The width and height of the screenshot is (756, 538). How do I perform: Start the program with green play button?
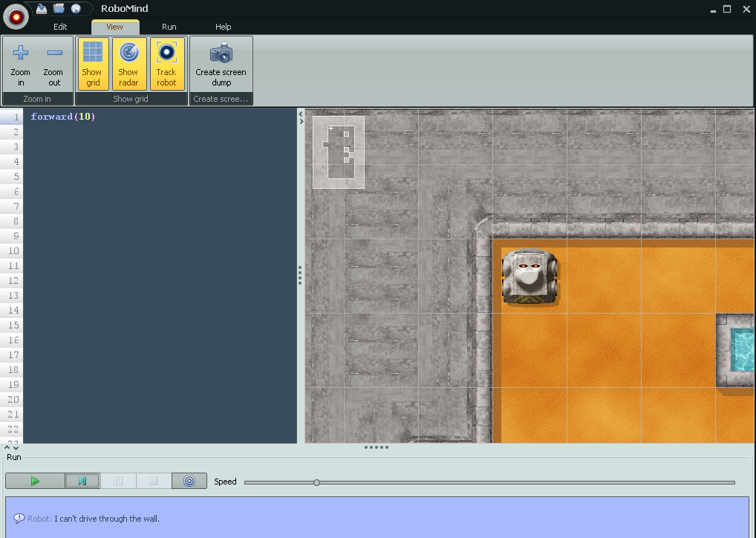click(x=35, y=481)
